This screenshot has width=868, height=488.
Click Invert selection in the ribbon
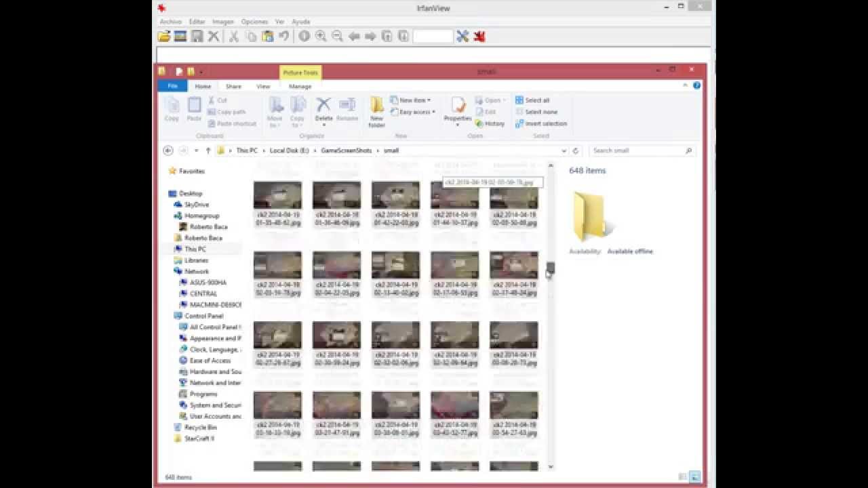[541, 123]
